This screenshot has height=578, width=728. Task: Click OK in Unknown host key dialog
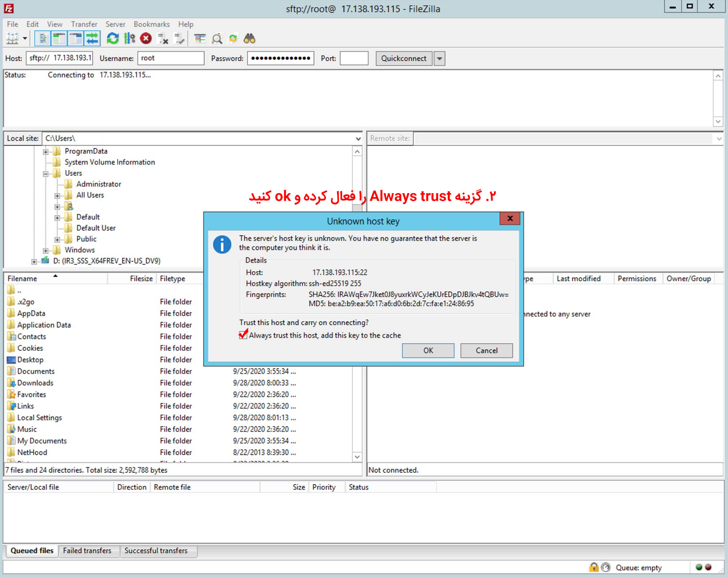428,350
